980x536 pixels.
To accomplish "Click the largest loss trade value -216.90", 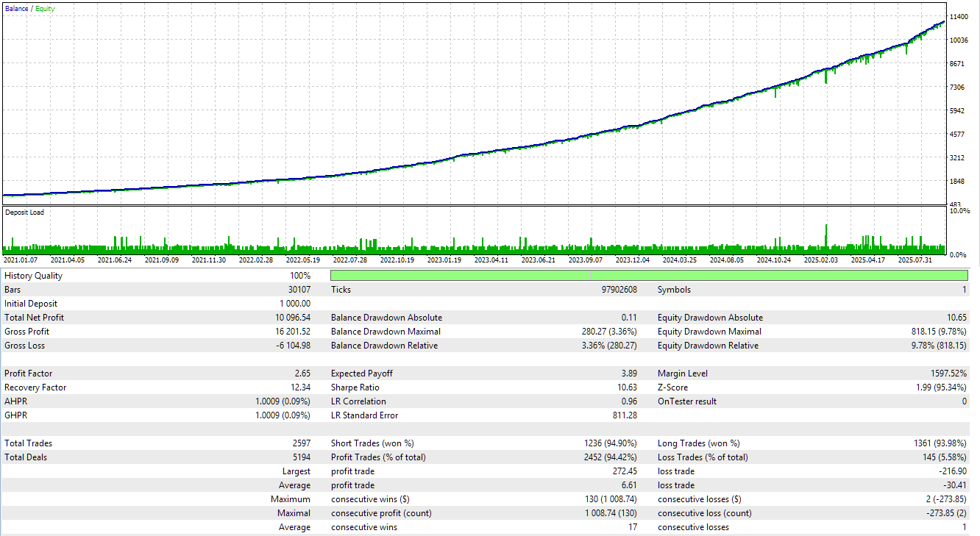I will coord(954,471).
